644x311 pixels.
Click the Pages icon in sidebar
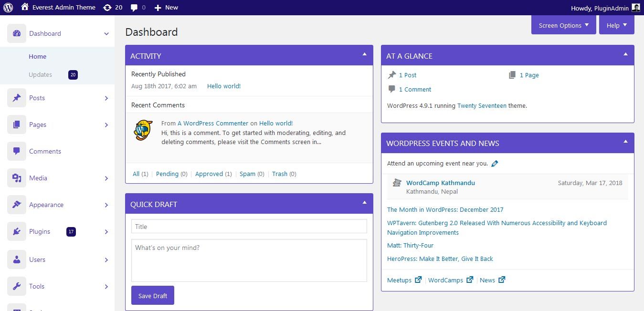[x=17, y=124]
